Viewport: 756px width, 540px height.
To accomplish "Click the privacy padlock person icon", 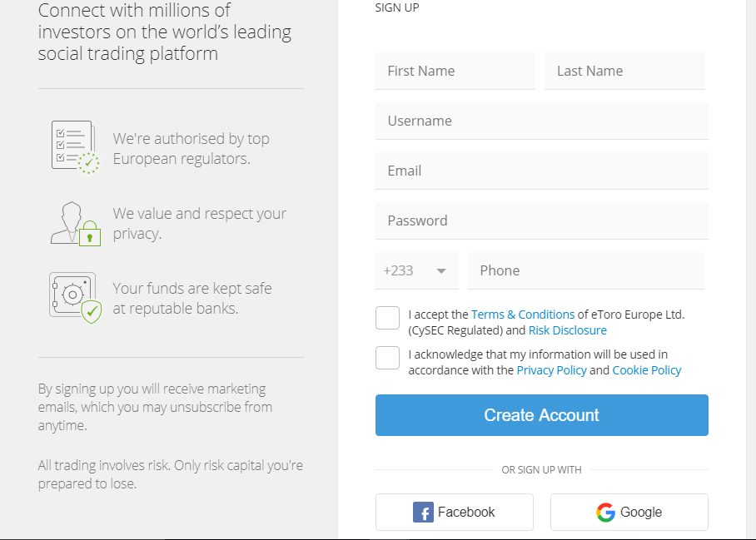I will coord(75,223).
